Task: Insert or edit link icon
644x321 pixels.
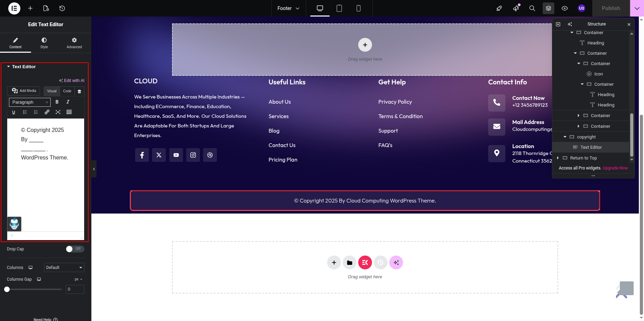Action: 47,112
